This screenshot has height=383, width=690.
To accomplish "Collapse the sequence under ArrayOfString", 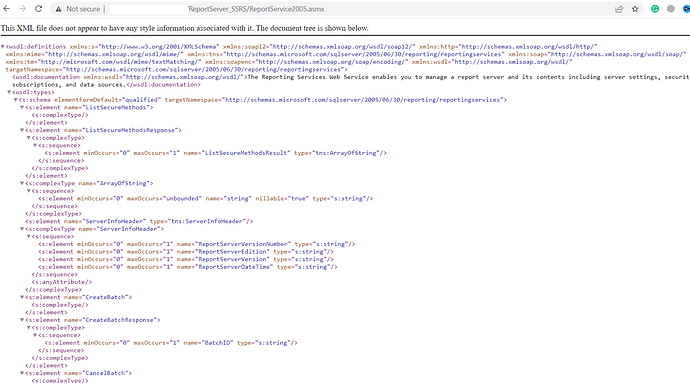I will [x=29, y=191].
